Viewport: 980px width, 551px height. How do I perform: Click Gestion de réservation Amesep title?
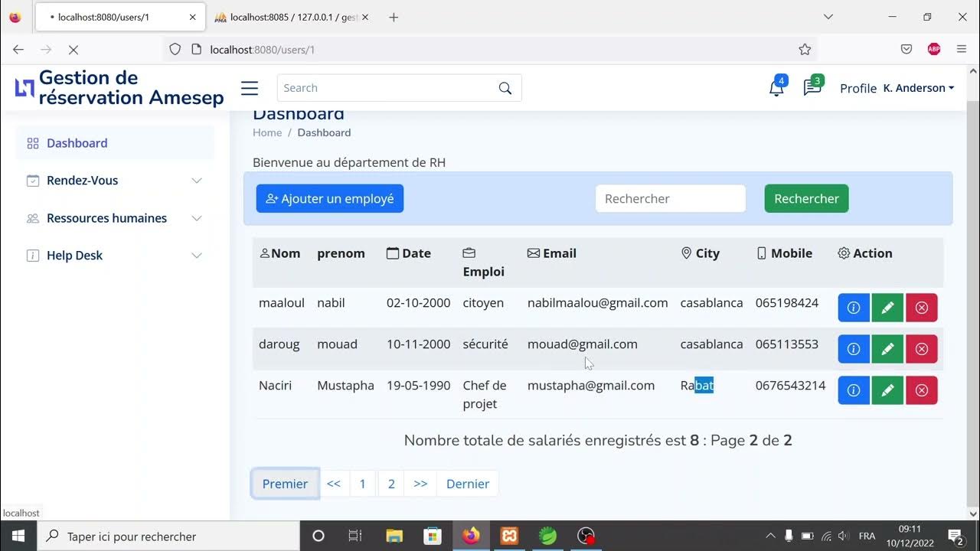coord(131,88)
